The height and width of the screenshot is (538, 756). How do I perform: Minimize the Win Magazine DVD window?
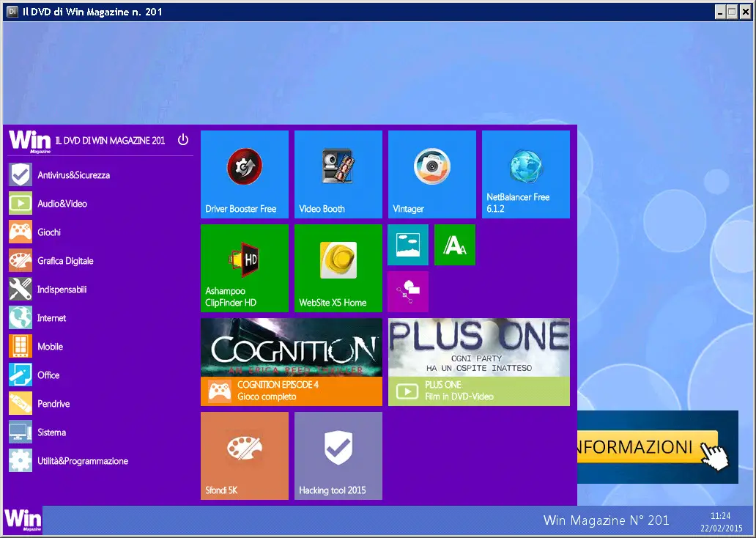[x=720, y=12]
